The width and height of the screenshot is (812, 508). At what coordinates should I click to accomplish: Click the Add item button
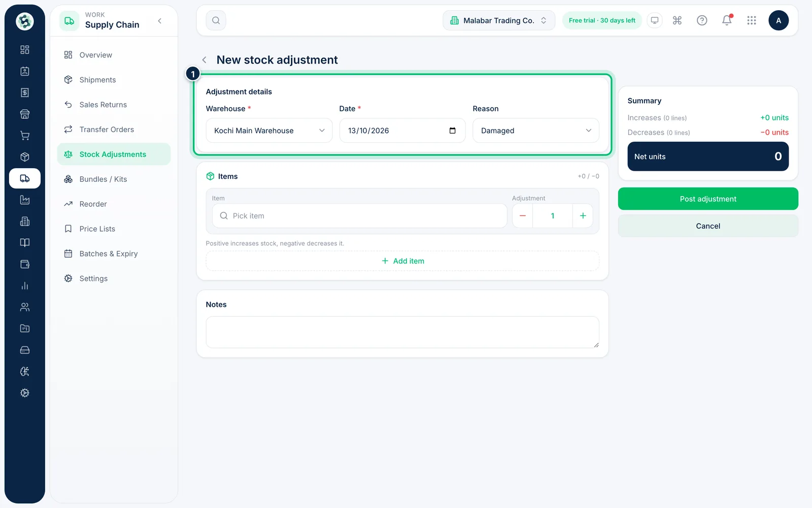point(402,261)
